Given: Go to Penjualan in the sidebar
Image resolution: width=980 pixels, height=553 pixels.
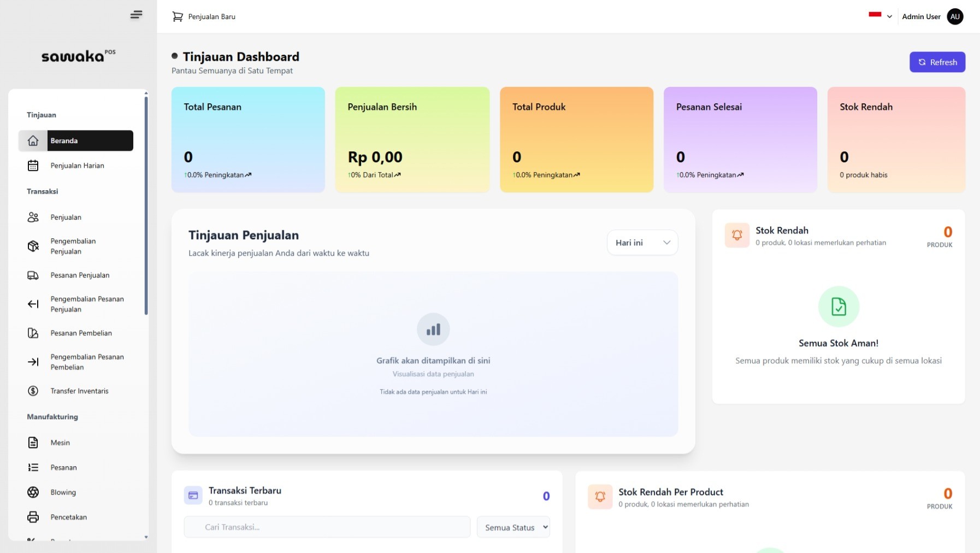Looking at the screenshot, I should pos(66,217).
